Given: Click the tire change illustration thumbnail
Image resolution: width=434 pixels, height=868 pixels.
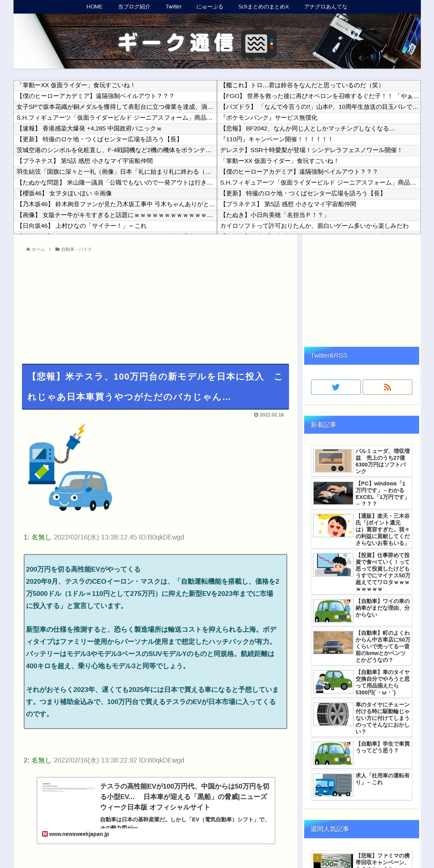Looking at the screenshot, I should [333, 682].
